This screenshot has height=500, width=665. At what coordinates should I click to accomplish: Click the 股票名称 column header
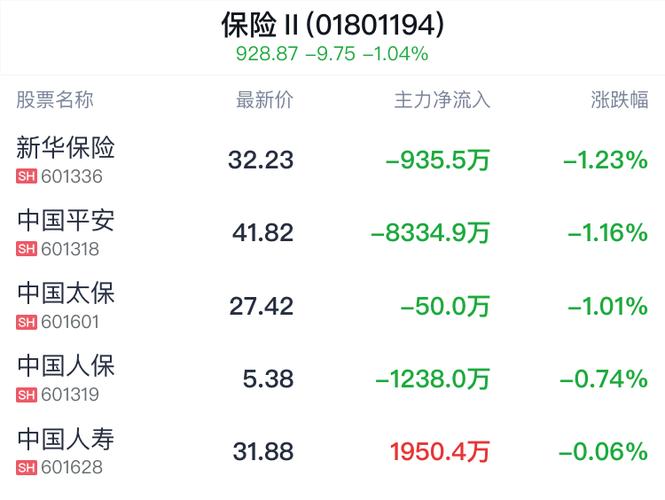(x=55, y=100)
